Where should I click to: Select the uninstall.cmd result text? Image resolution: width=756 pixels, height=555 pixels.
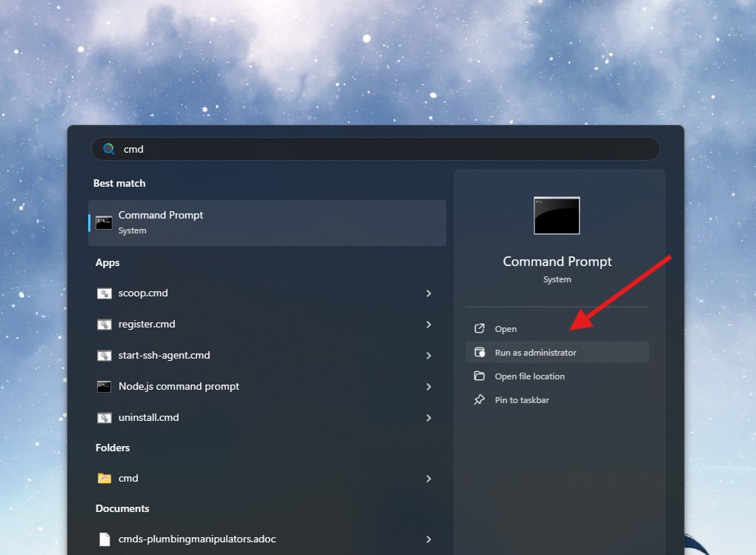coord(148,418)
